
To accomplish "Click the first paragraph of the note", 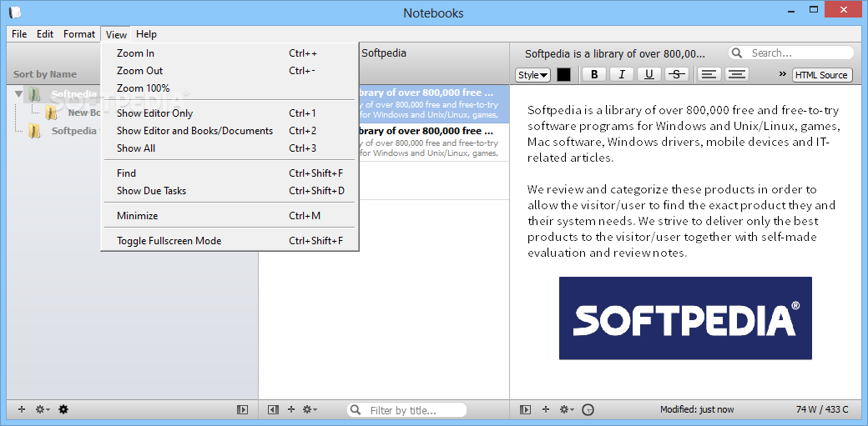I will click(x=683, y=134).
